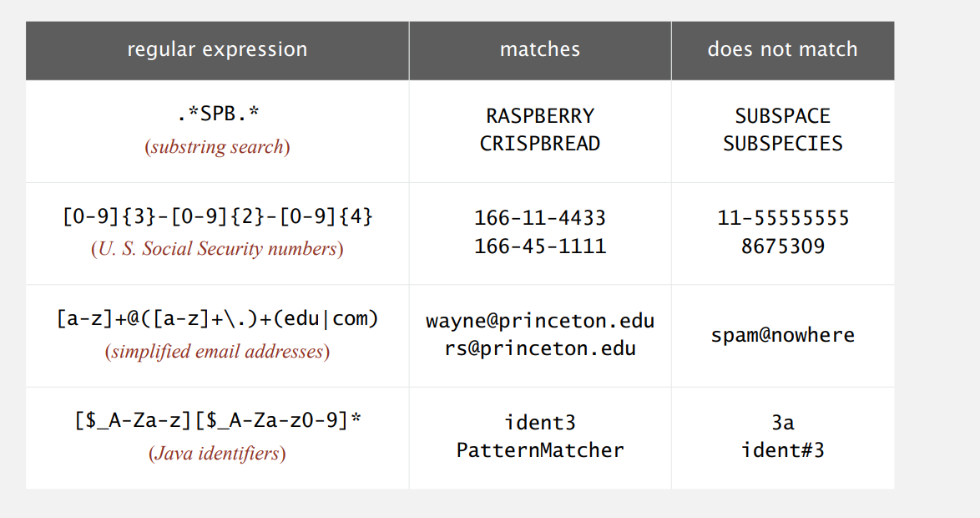Click the 'regular expression' column header
Screen dimensions: 980x518
pos(217,50)
